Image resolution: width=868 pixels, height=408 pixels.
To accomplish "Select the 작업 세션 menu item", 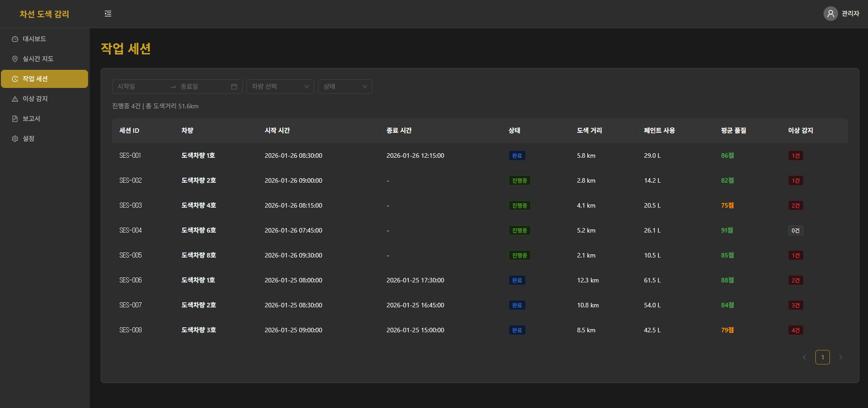I will tap(44, 79).
